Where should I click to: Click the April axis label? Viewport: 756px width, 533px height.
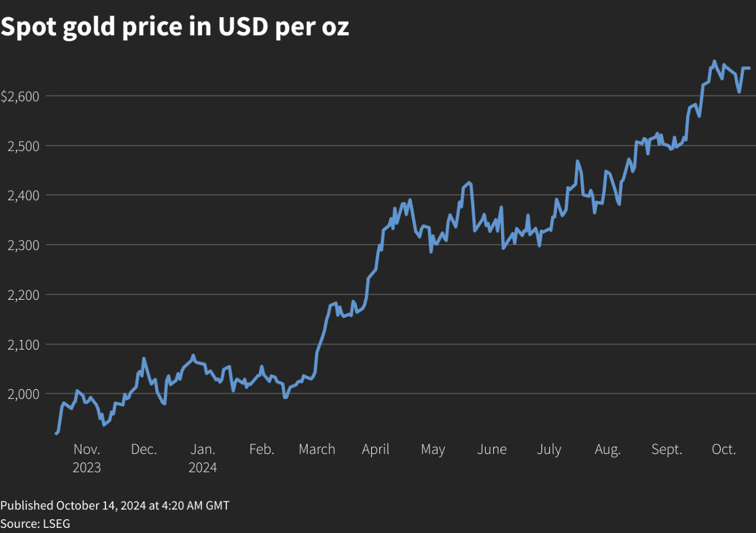(376, 450)
